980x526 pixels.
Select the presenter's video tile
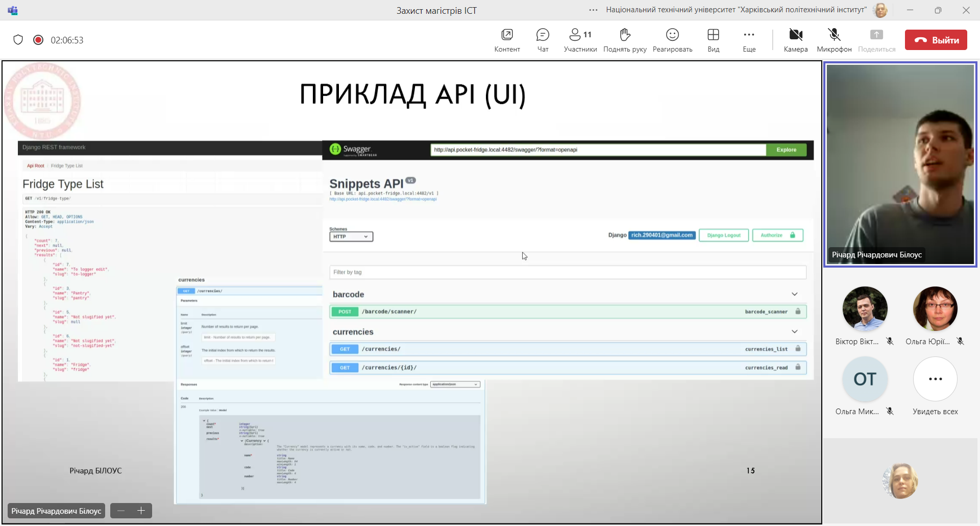tap(900, 163)
